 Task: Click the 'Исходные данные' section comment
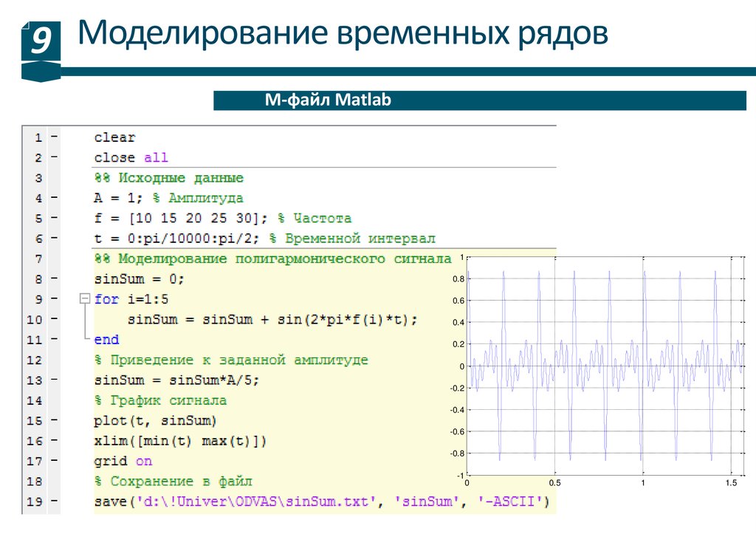tap(168, 178)
